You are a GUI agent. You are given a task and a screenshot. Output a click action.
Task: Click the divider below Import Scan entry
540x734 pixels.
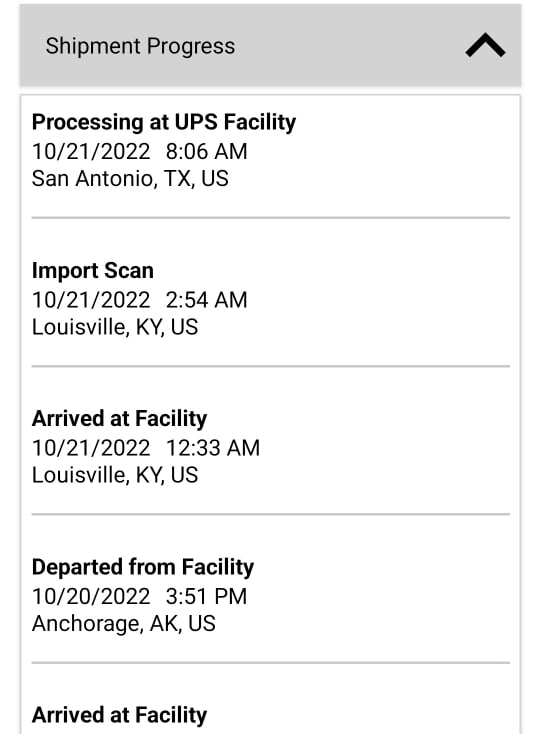pyautogui.click(x=270, y=366)
